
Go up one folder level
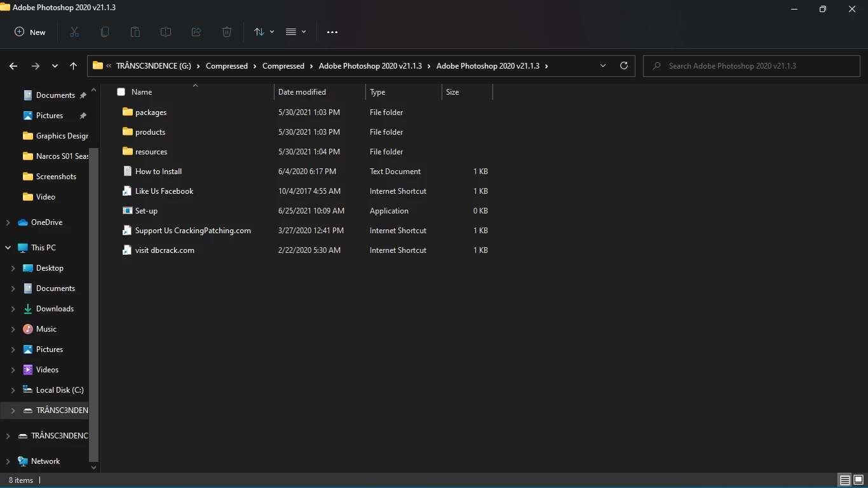click(73, 66)
